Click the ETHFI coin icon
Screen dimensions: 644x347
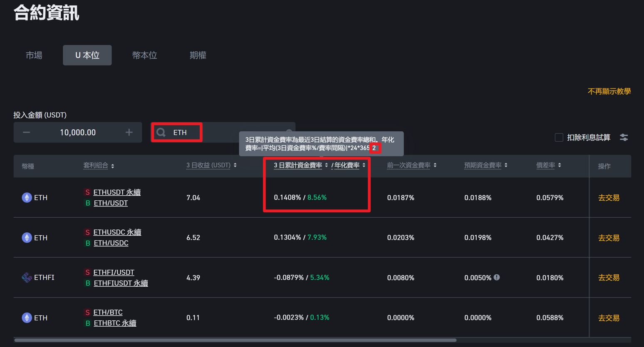27,278
